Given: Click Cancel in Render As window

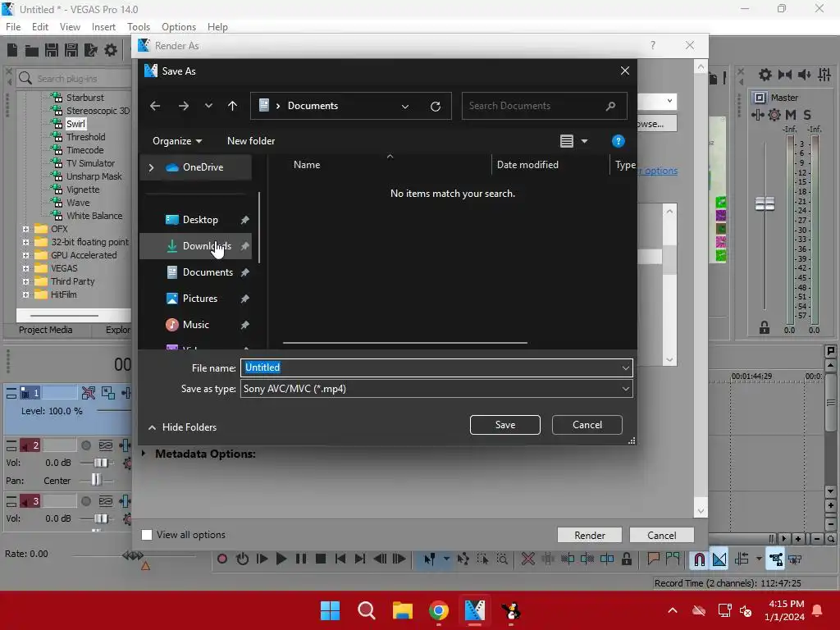Looking at the screenshot, I should click(x=662, y=535).
